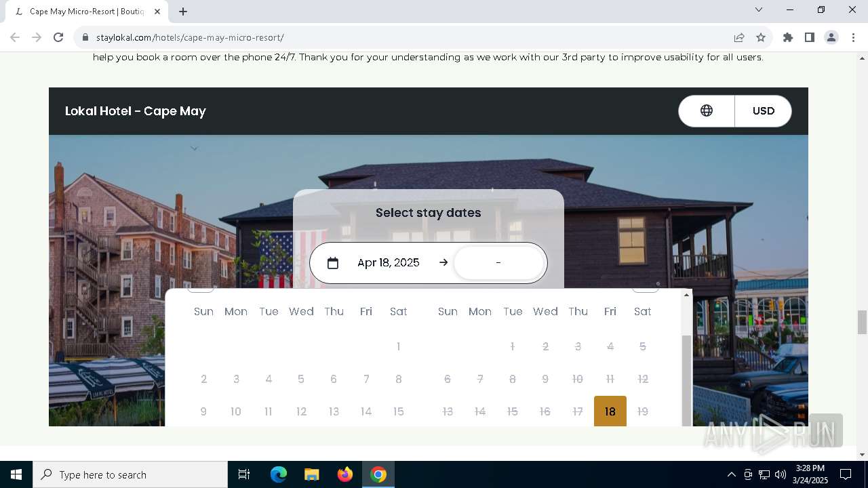
Task: Click the Chrome taskbar icon
Action: coord(378,474)
